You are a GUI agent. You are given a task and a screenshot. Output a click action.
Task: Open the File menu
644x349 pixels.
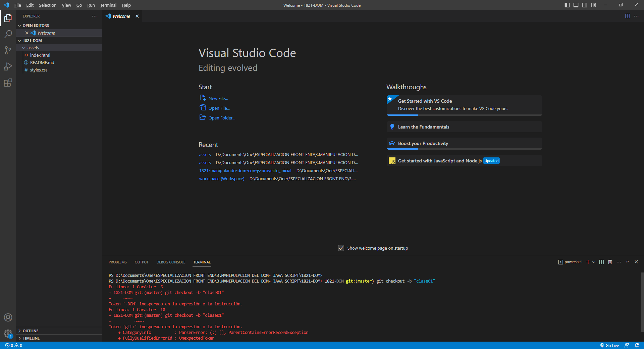pos(18,5)
